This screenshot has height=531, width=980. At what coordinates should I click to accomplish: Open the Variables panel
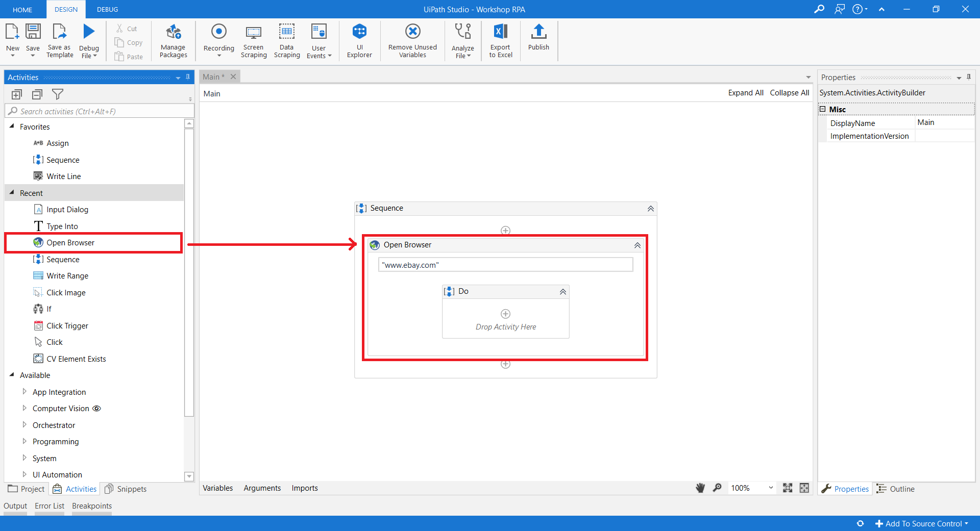point(217,488)
